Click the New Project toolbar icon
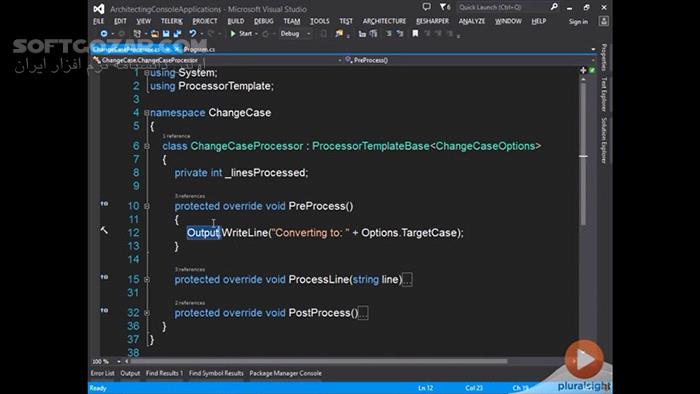Image resolution: width=700 pixels, height=394 pixels. pyautogui.click(x=137, y=33)
